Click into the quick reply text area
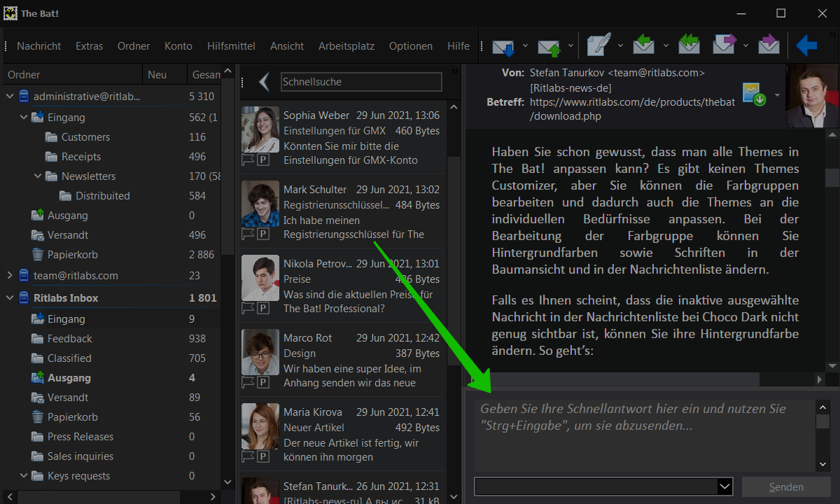Image resolution: width=840 pixels, height=504 pixels. 645,435
